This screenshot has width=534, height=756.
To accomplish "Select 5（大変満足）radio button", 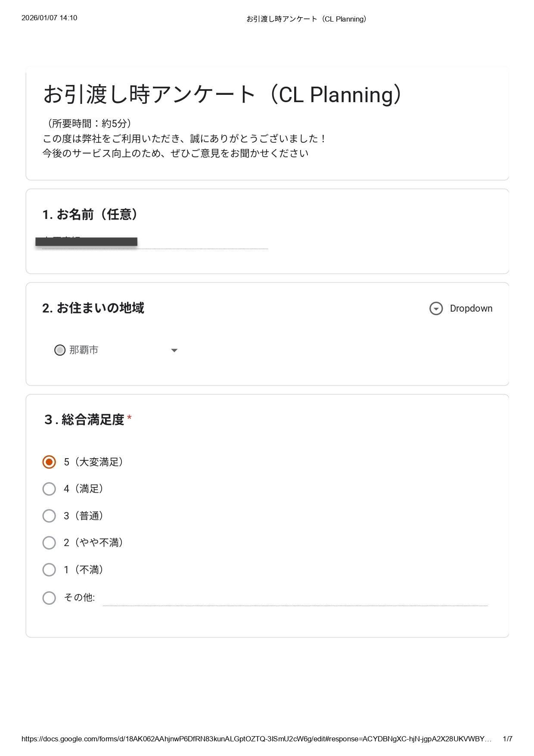I will 49,462.
